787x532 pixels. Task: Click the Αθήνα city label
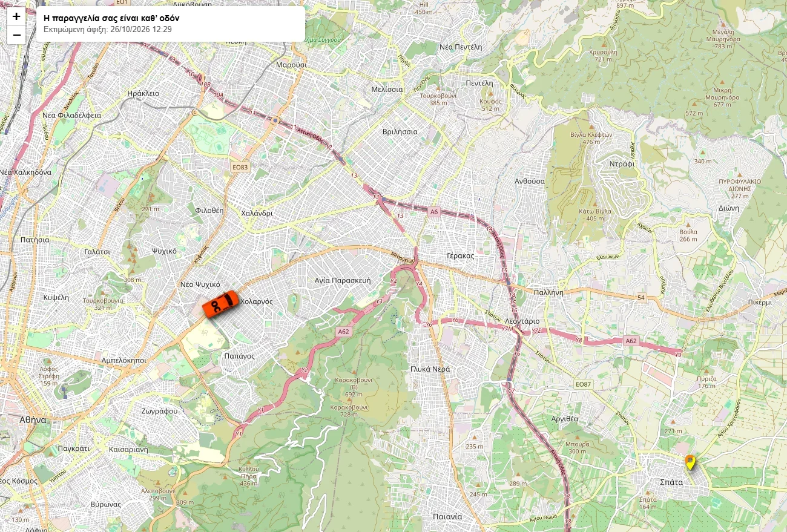coord(32,419)
